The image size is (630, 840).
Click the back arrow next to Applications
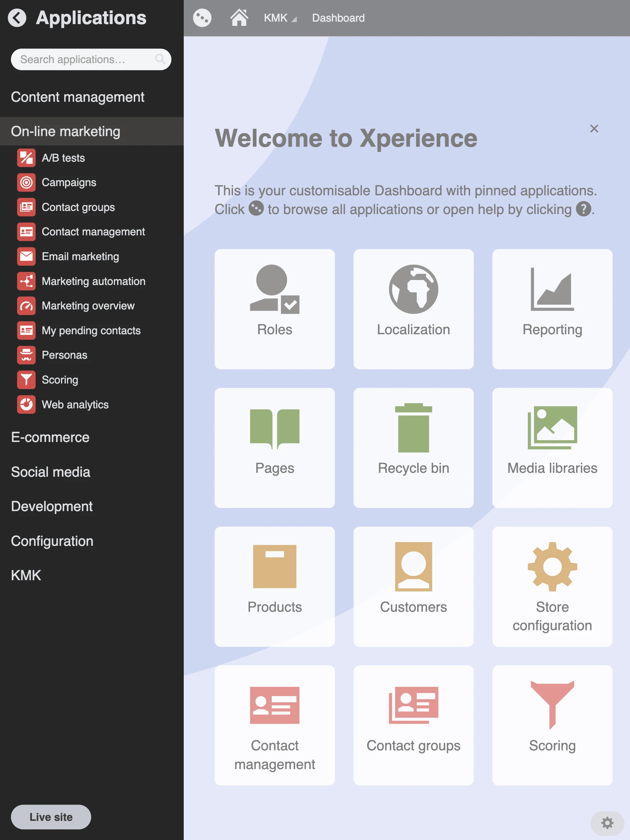[17, 18]
